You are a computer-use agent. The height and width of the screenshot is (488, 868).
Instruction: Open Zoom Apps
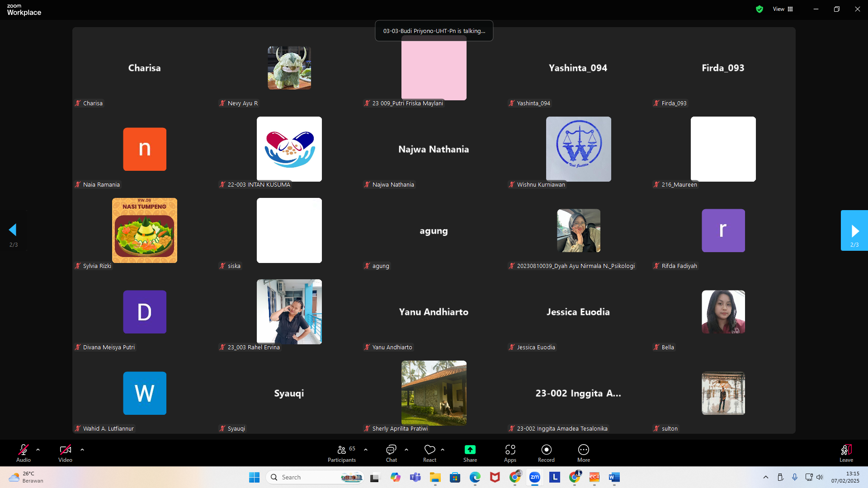point(510,453)
